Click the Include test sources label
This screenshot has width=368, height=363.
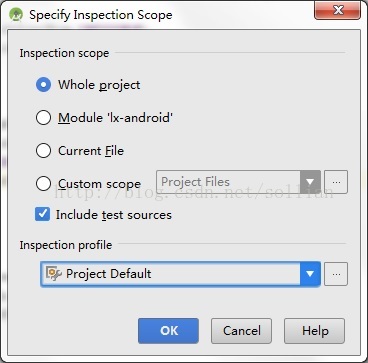(x=114, y=215)
